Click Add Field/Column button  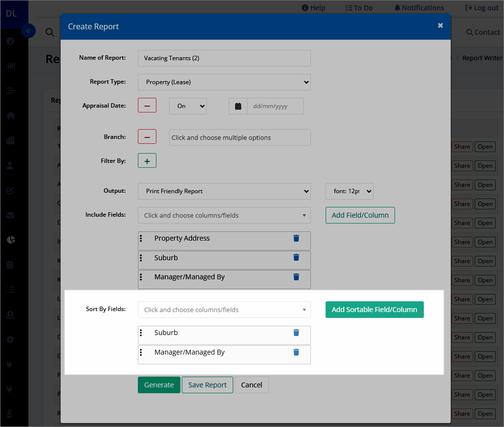pyautogui.click(x=360, y=215)
